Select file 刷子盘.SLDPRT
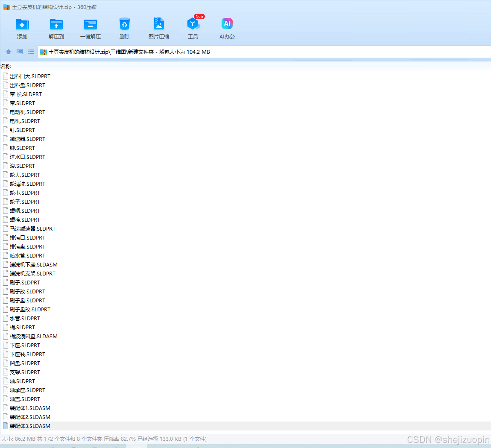This screenshot has height=448, width=491. click(x=27, y=301)
